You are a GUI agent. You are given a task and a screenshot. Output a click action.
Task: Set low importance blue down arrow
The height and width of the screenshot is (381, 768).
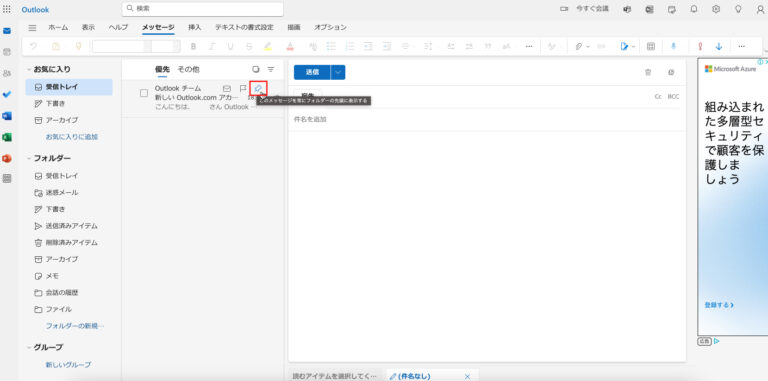[x=719, y=46]
